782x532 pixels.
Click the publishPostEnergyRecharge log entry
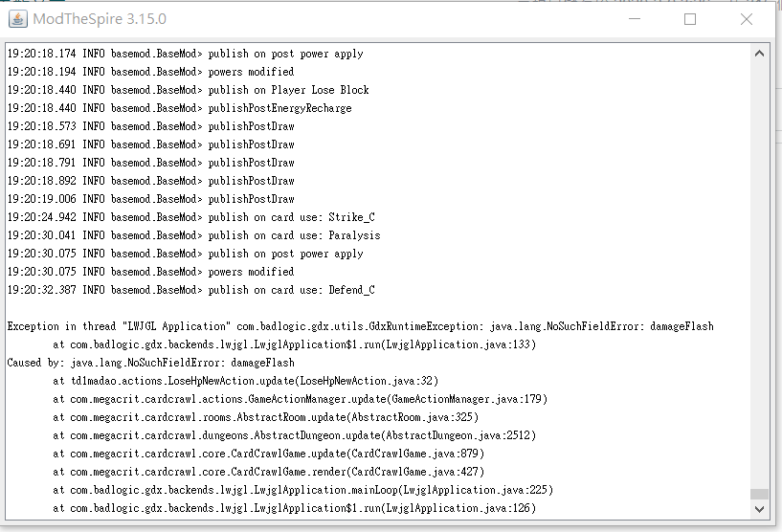pos(179,108)
